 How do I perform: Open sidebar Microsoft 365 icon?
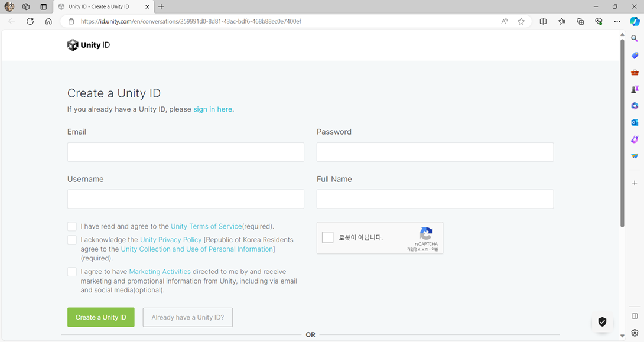tap(635, 106)
